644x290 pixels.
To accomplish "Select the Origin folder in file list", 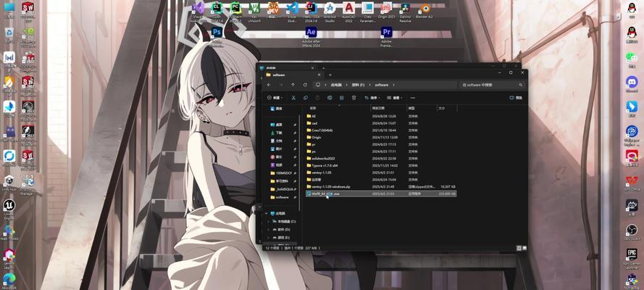I will point(381,137).
